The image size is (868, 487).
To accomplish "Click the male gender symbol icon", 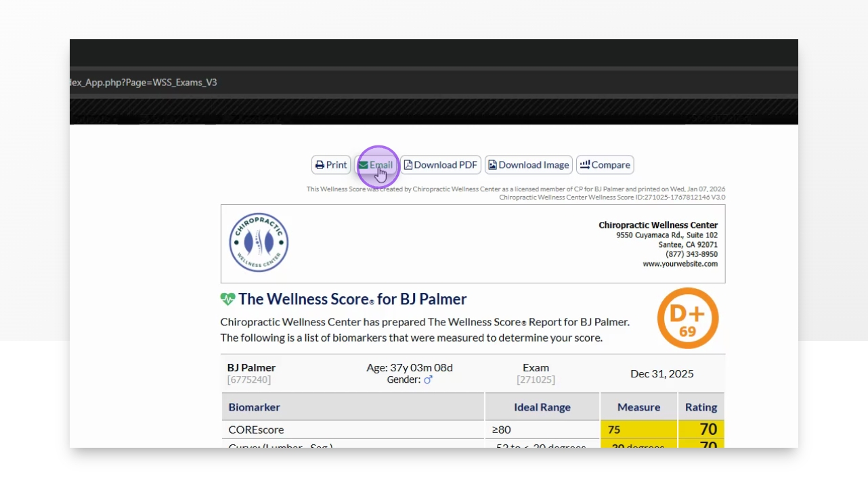I will 428,380.
